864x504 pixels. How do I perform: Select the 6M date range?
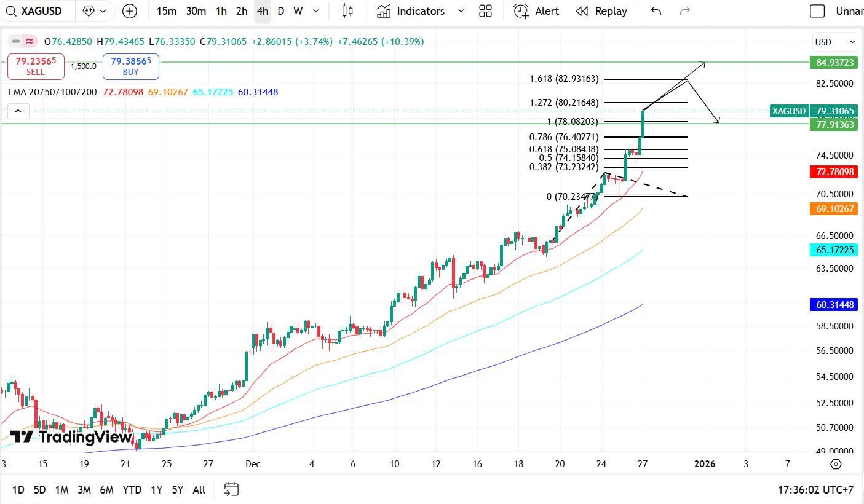click(106, 490)
